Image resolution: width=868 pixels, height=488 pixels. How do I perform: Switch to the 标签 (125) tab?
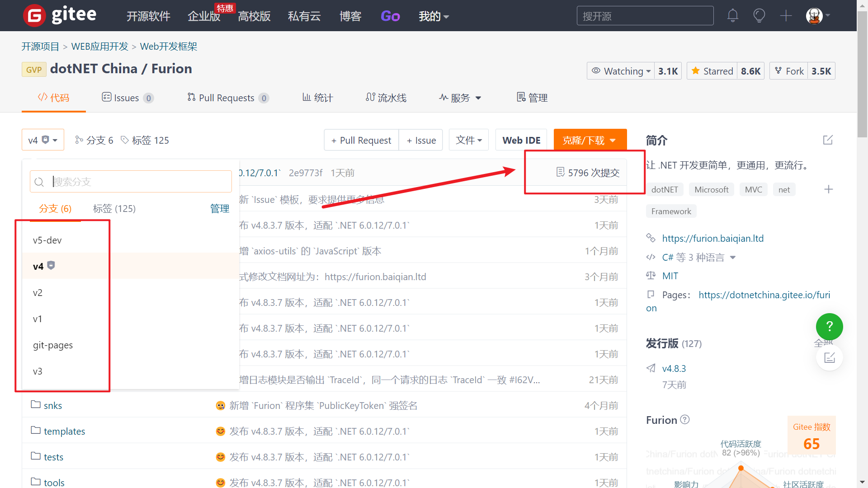[x=114, y=208]
